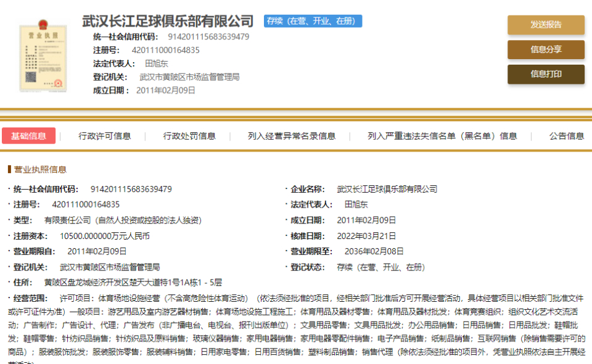Click the header legal representative 田旭东
Viewport: 592px width, 364px height.
pyautogui.click(x=156, y=64)
